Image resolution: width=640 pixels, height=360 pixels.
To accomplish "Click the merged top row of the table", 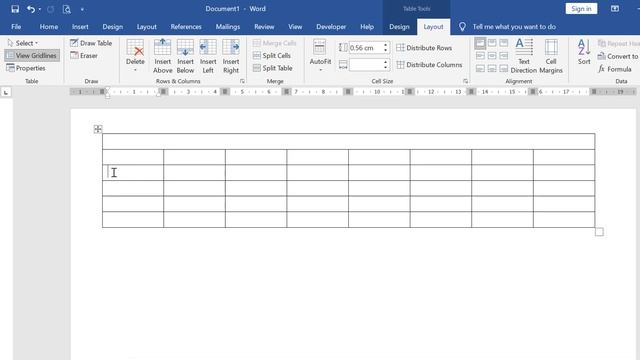I will tap(349, 141).
